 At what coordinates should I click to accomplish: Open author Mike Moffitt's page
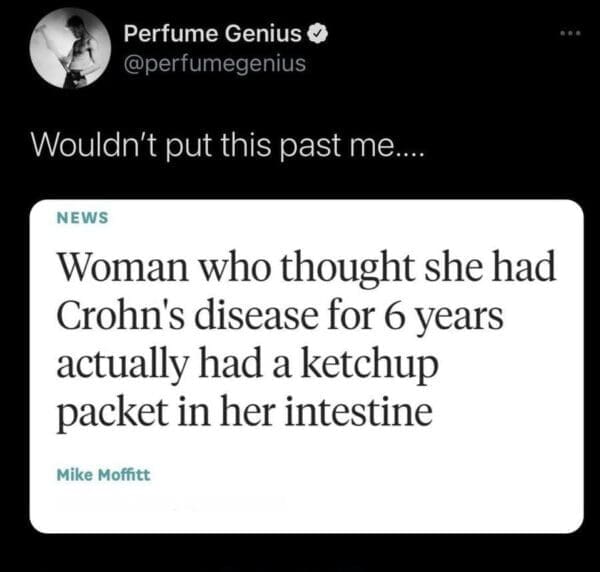(103, 475)
